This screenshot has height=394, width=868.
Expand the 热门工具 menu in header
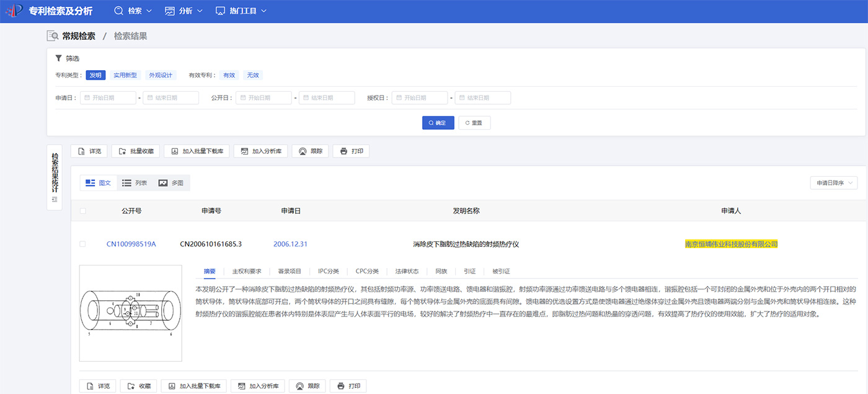(241, 11)
